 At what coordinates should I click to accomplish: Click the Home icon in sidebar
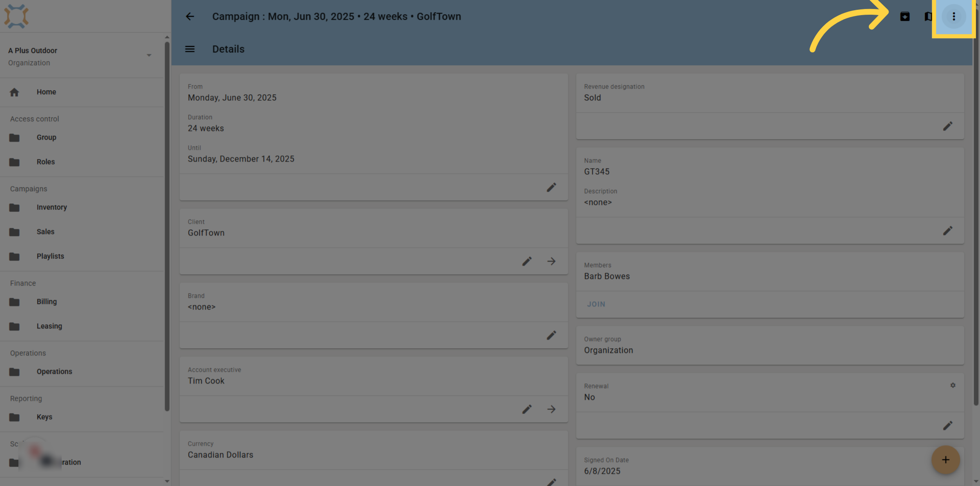[x=14, y=92]
